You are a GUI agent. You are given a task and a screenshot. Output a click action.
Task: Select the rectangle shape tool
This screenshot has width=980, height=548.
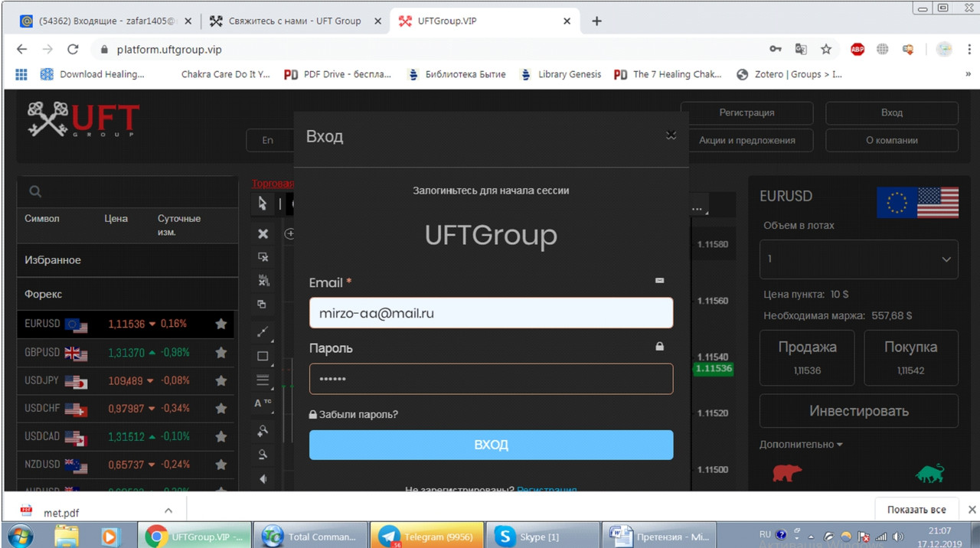pos(263,356)
